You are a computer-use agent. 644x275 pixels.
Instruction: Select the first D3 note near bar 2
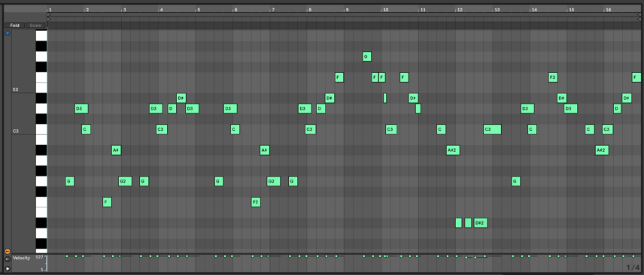[x=81, y=108]
